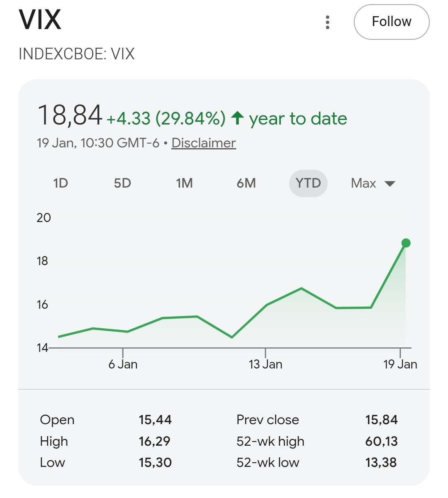
Task: Click the green endpoint dot on chart
Action: click(406, 243)
